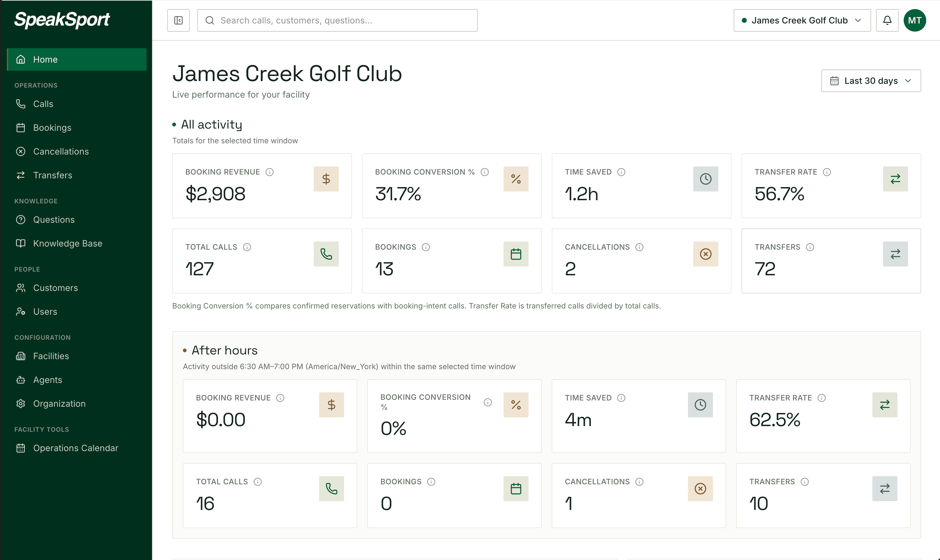Click the info icon next to After hours Transfers
The height and width of the screenshot is (560, 940).
[805, 482]
